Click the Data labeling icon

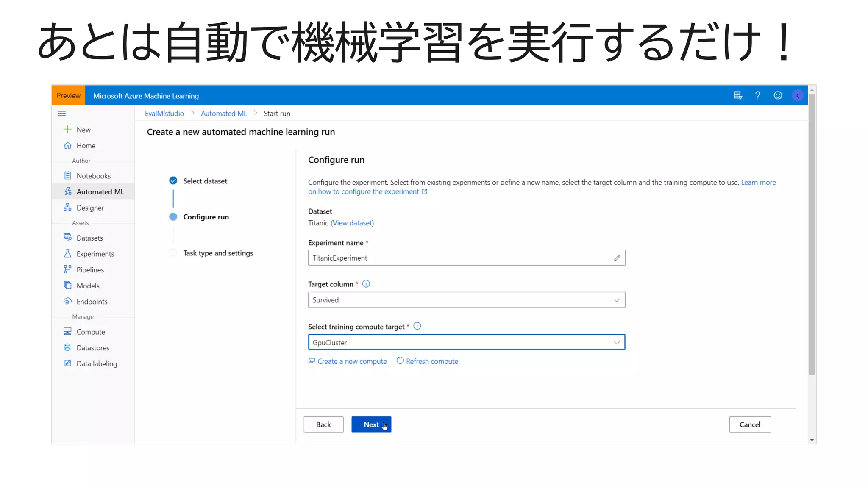click(x=67, y=363)
